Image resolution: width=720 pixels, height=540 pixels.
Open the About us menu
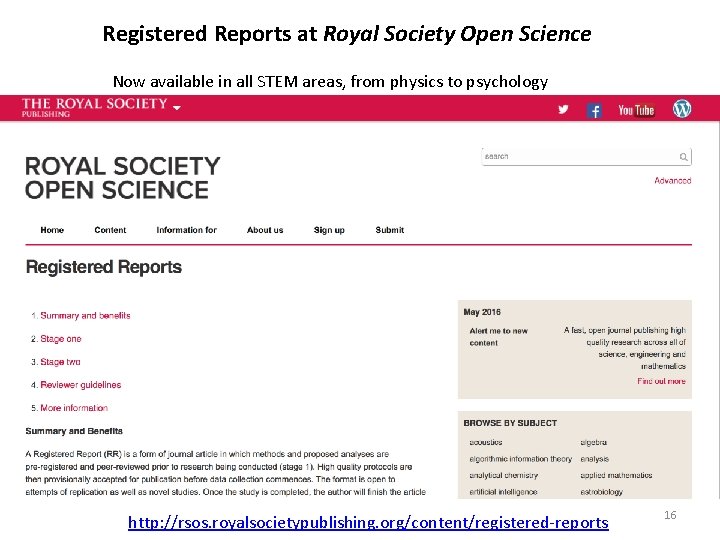pos(265,230)
